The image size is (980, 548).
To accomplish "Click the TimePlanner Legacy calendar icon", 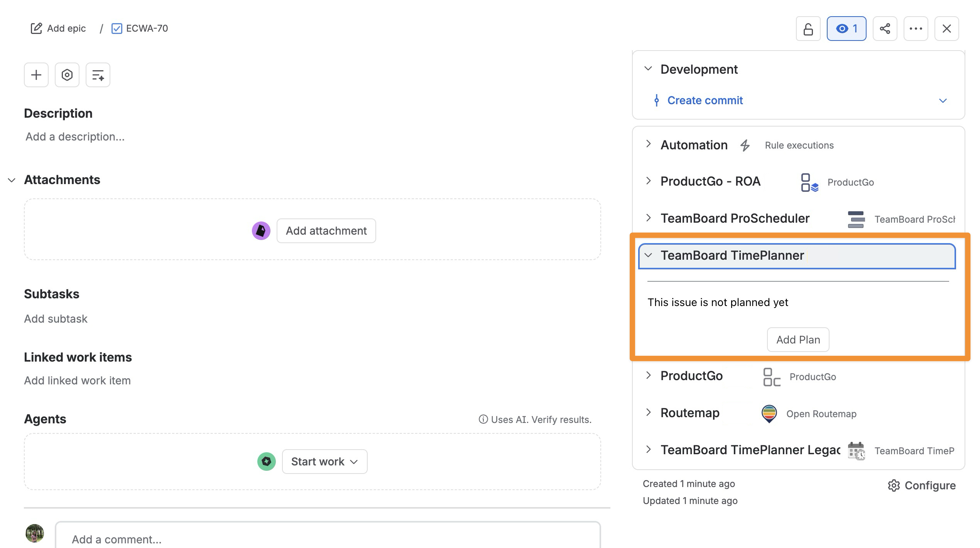I will (x=857, y=451).
